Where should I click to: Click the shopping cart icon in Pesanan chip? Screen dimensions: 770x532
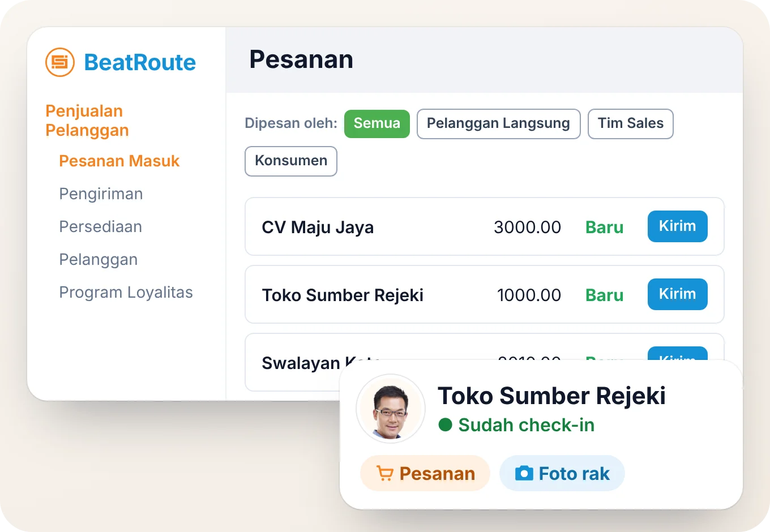tap(384, 473)
